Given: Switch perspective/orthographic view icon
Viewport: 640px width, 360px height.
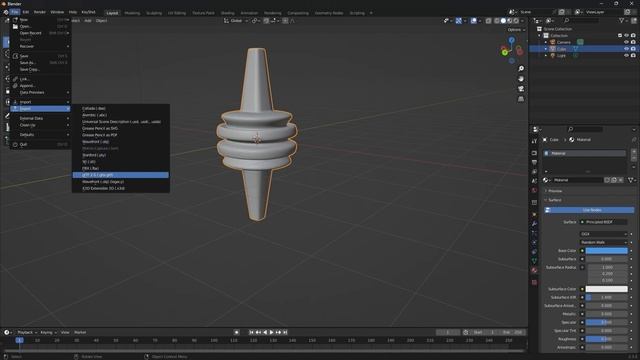Looking at the screenshot, I should [521, 99].
